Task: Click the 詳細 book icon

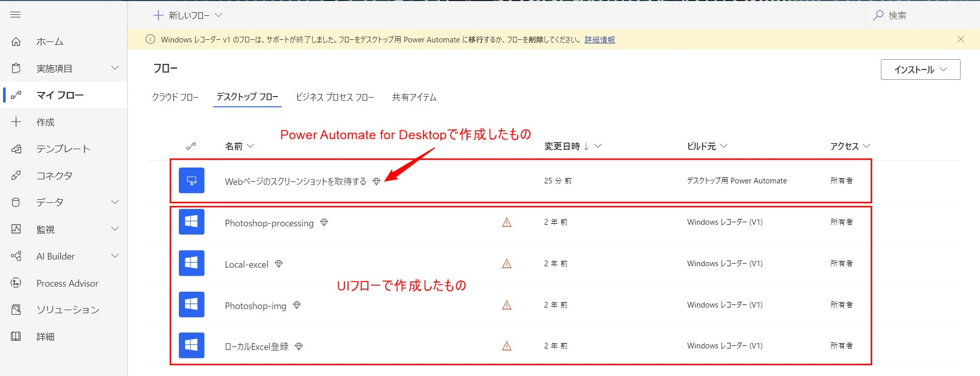Action: [x=16, y=336]
